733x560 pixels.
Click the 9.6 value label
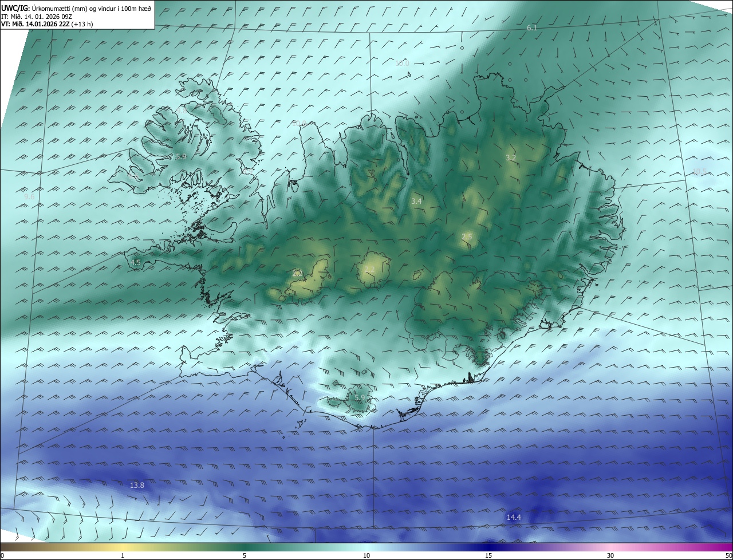[29, 196]
